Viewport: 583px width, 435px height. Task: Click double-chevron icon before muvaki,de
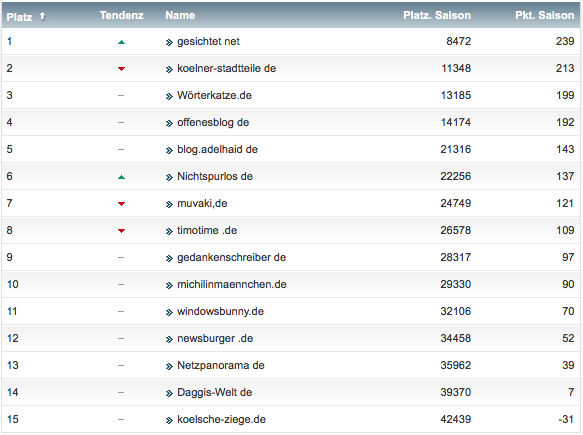click(x=169, y=204)
